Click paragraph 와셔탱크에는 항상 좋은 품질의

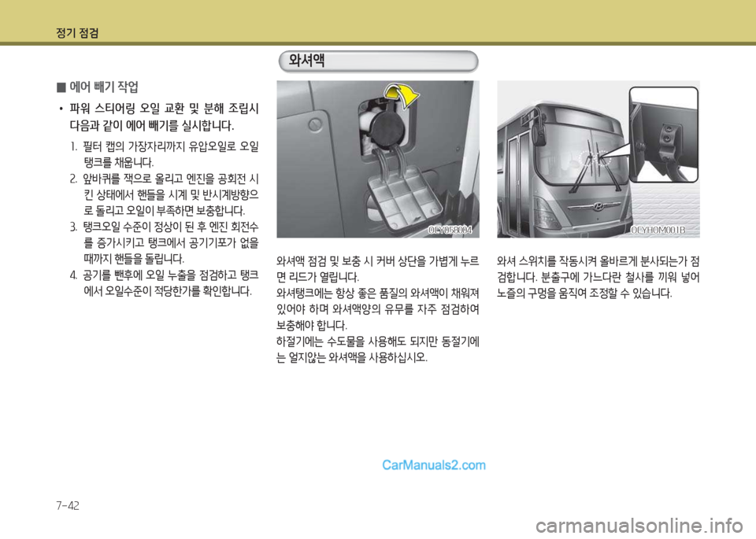[378, 309]
